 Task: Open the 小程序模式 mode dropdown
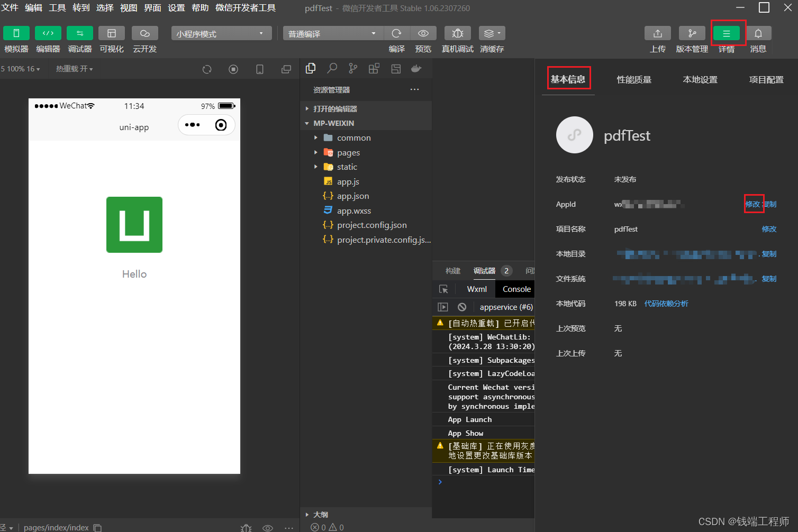click(221, 33)
